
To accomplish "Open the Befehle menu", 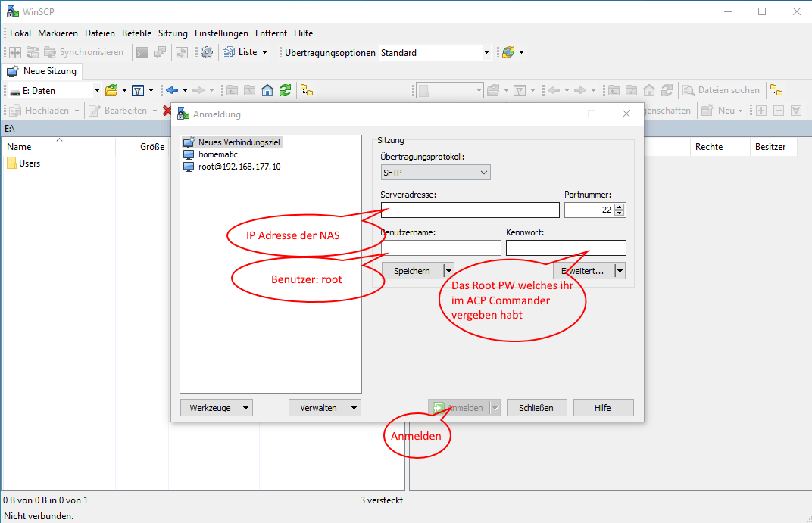I will pos(136,33).
